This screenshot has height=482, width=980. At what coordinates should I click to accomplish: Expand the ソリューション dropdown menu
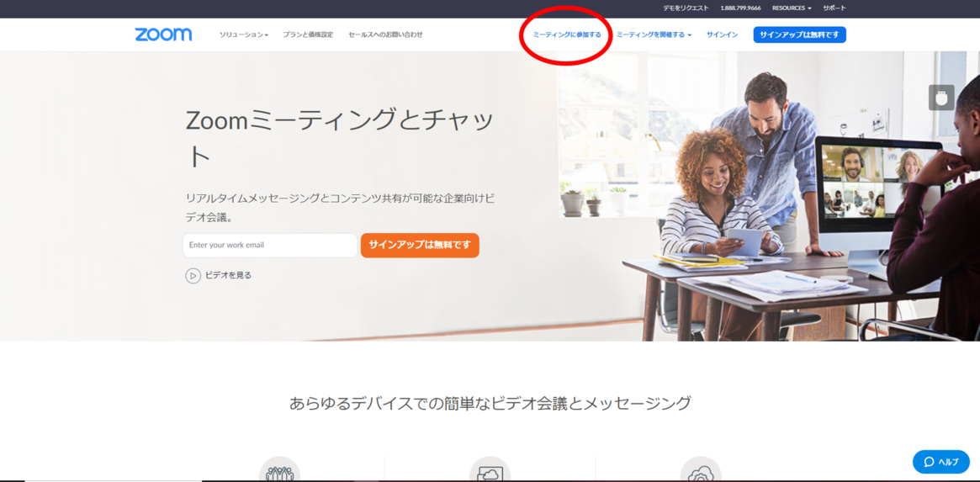(243, 35)
